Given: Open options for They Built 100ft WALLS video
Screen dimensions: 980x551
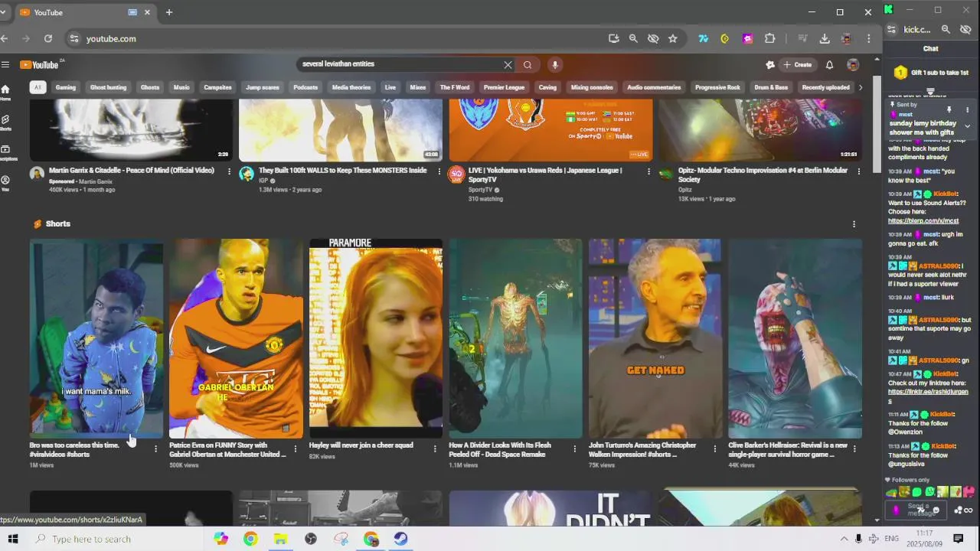Looking at the screenshot, I should [x=439, y=171].
